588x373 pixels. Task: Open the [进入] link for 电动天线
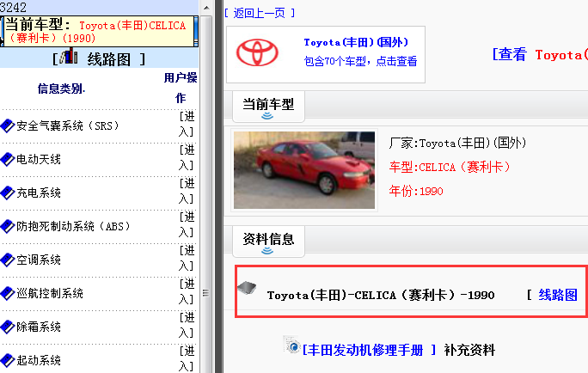coord(187,157)
